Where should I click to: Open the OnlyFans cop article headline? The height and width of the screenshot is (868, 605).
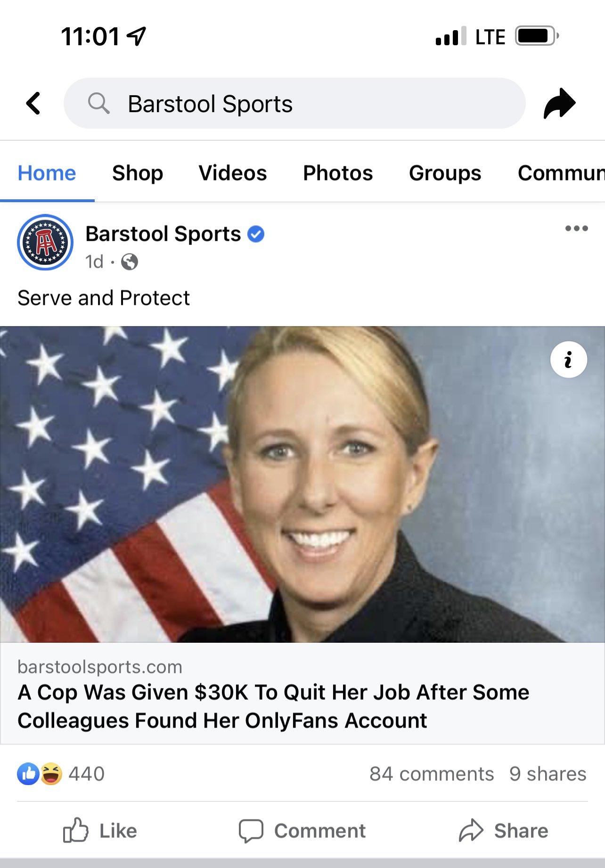(273, 706)
